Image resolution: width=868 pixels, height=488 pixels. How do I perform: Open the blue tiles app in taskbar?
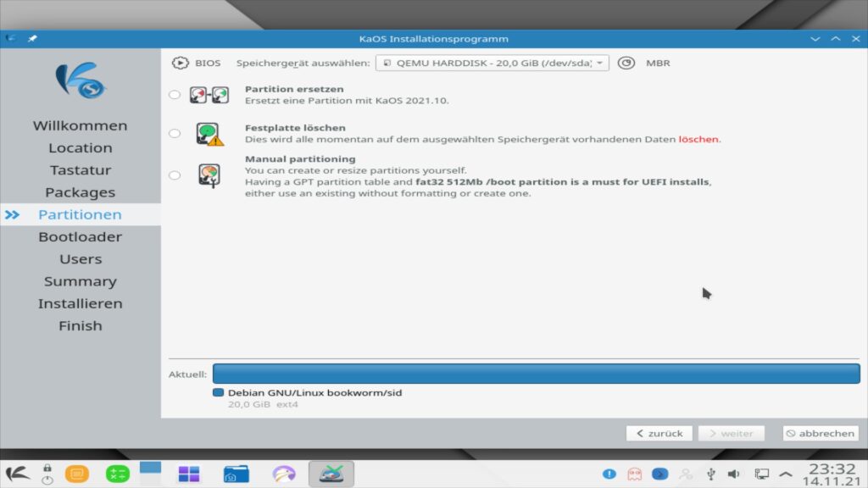(x=189, y=474)
